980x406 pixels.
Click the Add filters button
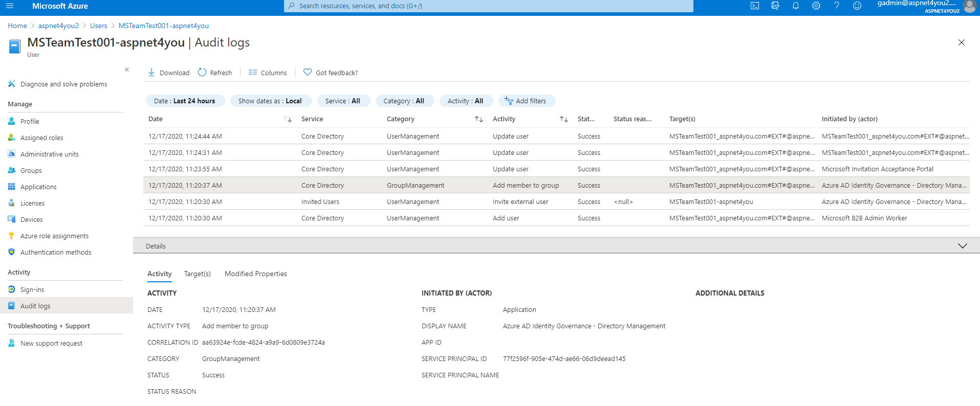pyautogui.click(x=526, y=101)
